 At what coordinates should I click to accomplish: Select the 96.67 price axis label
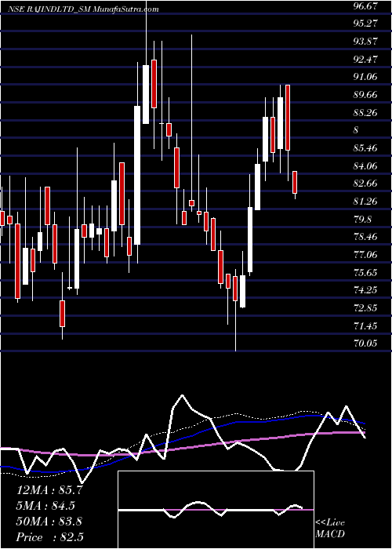[366, 5]
